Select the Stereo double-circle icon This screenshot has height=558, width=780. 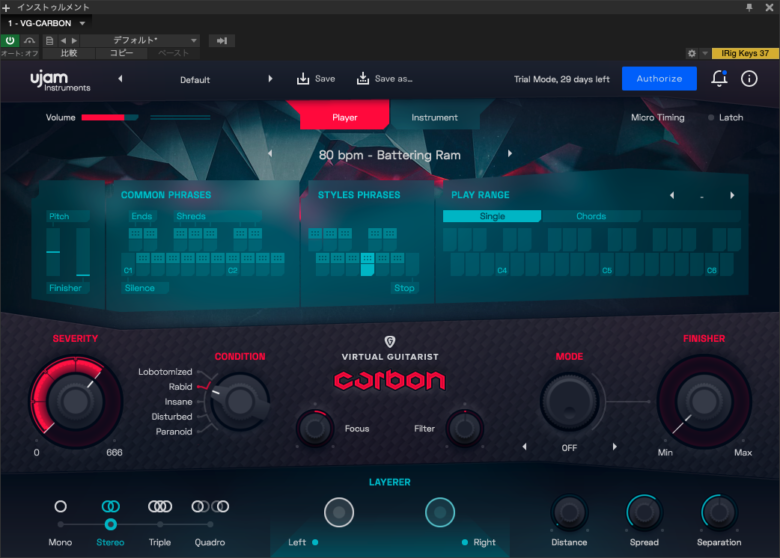(x=110, y=506)
